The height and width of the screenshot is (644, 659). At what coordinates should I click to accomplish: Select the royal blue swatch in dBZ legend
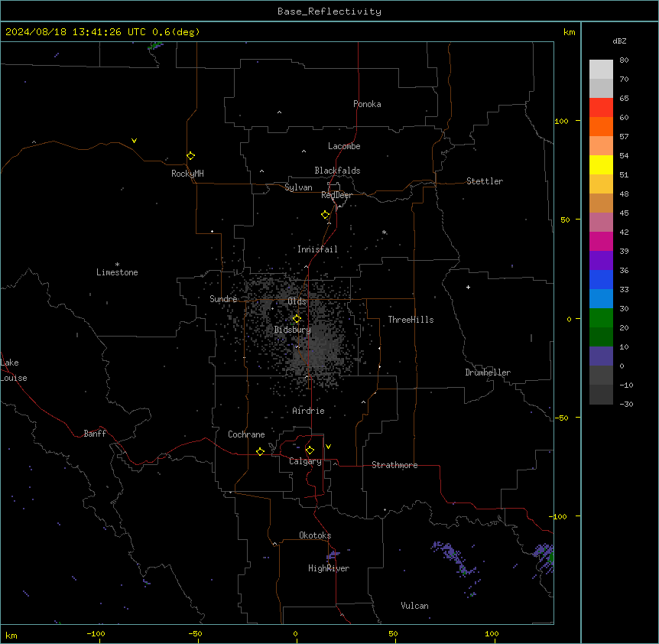pyautogui.click(x=601, y=279)
